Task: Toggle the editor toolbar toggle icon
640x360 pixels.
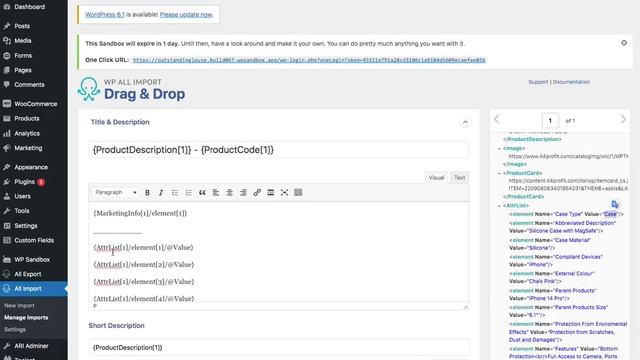Action: pyautogui.click(x=298, y=193)
